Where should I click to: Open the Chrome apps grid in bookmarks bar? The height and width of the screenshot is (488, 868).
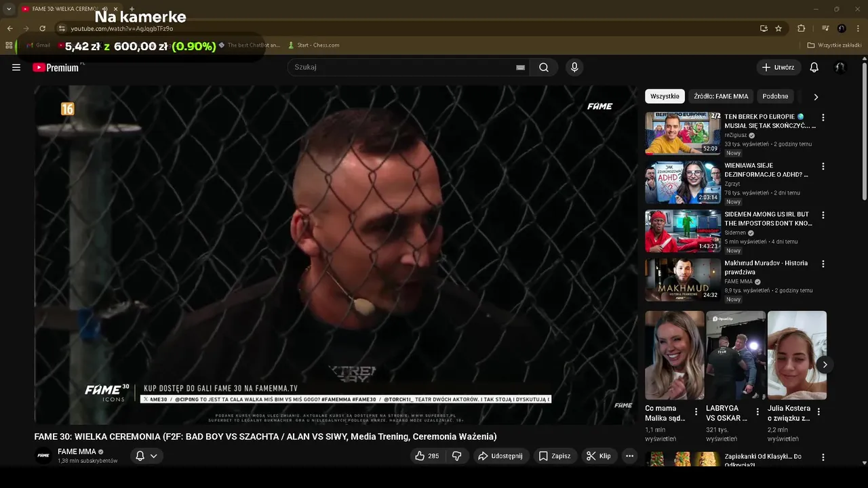[x=9, y=45]
